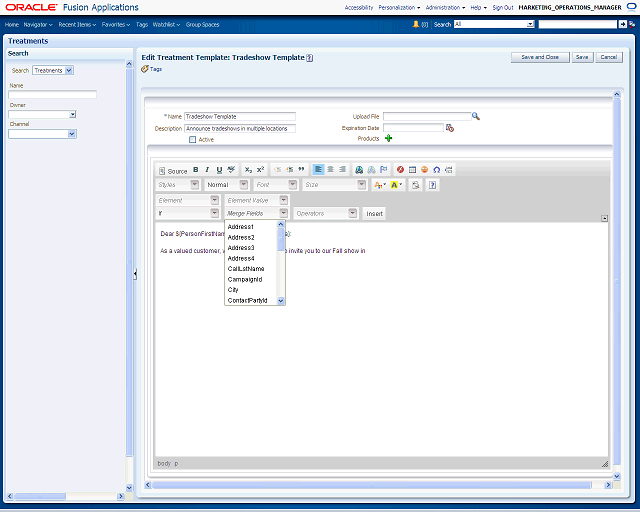
Task: Open help icon beside Tradeshow Template title
Action: [x=310, y=58]
